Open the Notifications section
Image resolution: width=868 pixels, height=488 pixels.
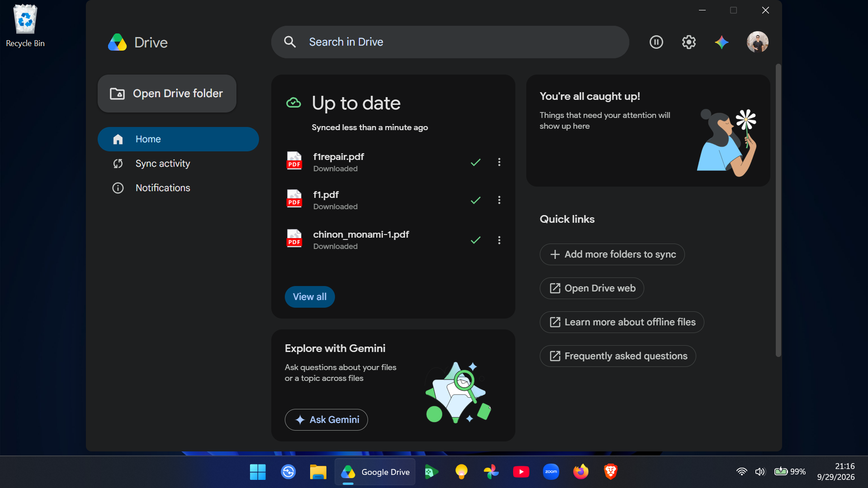coord(178,188)
